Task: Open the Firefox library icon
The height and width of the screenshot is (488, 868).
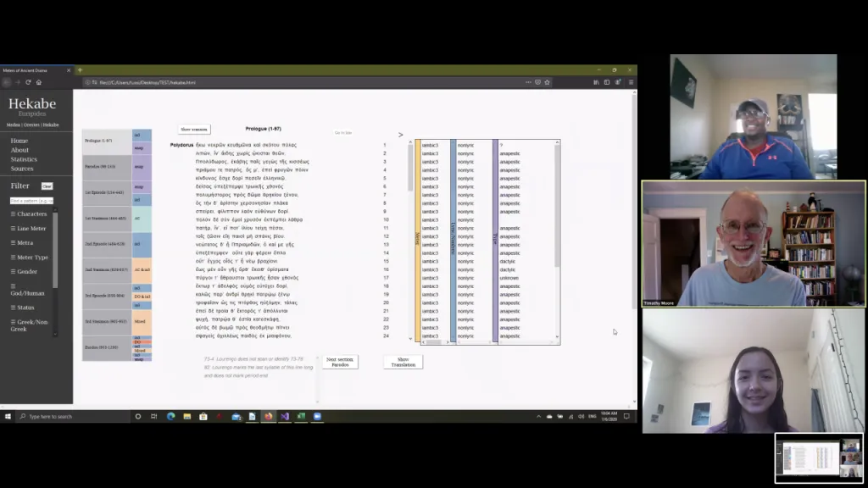Action: (596, 82)
